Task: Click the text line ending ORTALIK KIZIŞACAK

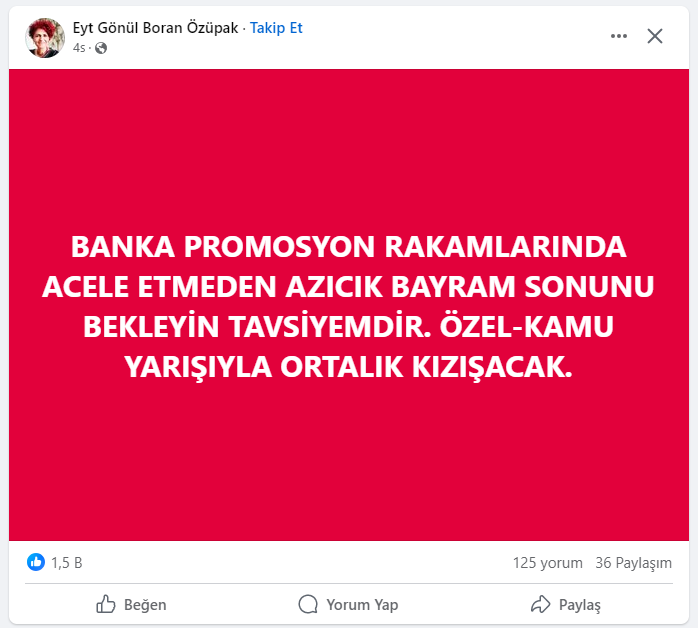Action: [x=348, y=367]
